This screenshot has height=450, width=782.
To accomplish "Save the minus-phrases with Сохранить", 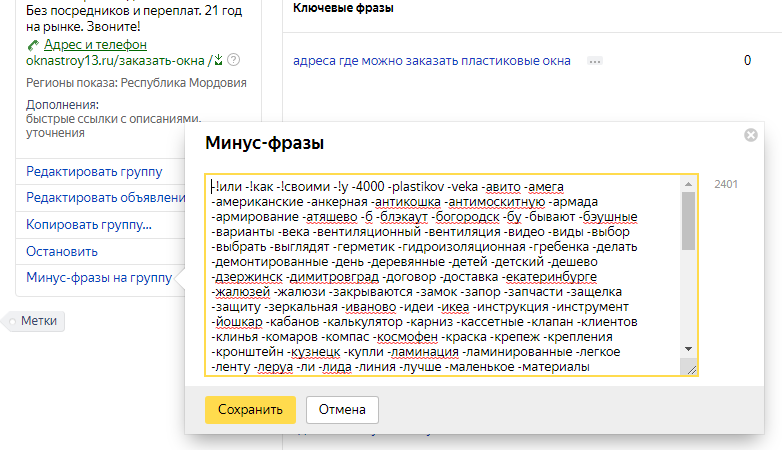I will coord(250,410).
